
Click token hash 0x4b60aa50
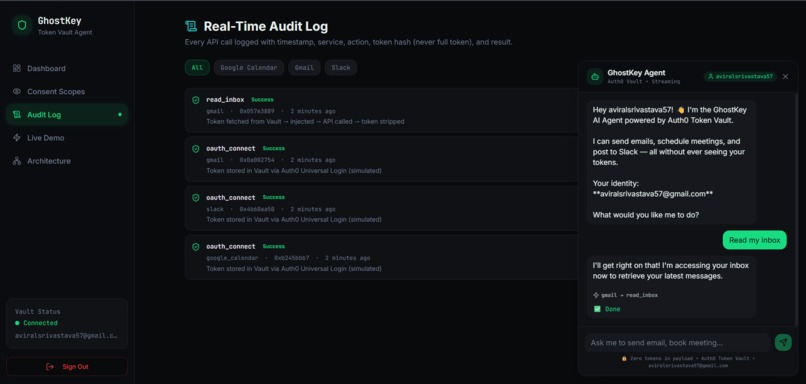click(257, 209)
